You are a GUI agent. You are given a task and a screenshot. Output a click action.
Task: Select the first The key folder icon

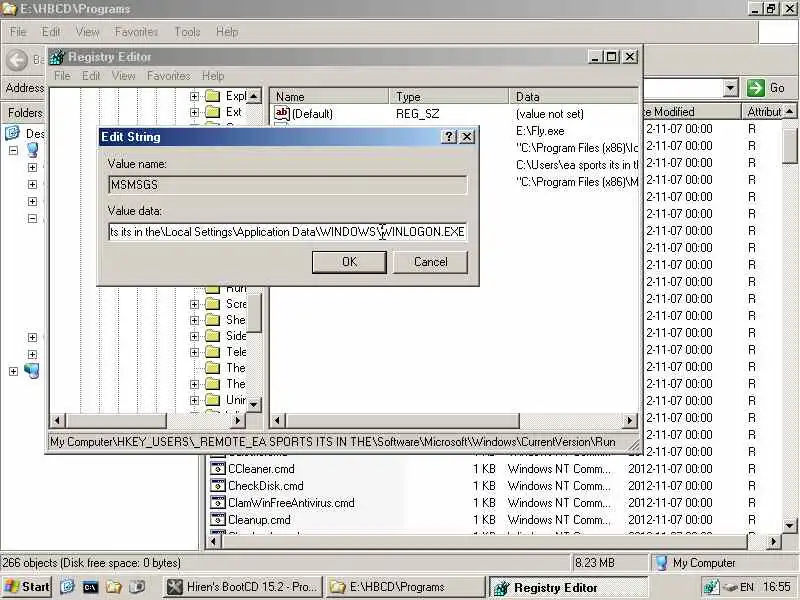click(212, 368)
